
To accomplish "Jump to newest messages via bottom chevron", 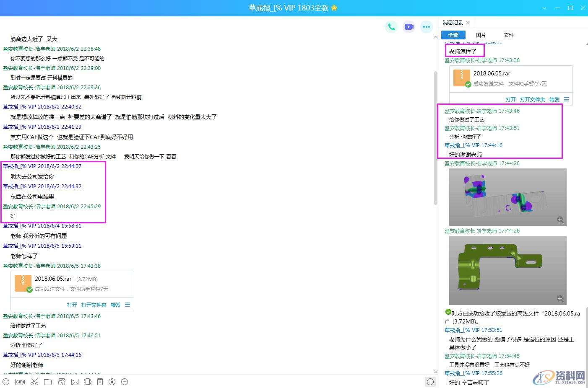I will (x=435, y=370).
